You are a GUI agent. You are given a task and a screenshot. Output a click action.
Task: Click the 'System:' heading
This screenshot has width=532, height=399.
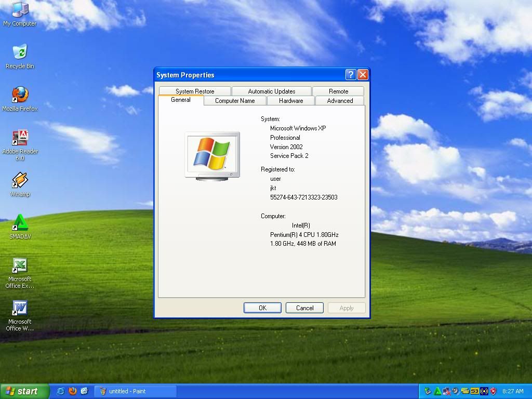(270, 119)
